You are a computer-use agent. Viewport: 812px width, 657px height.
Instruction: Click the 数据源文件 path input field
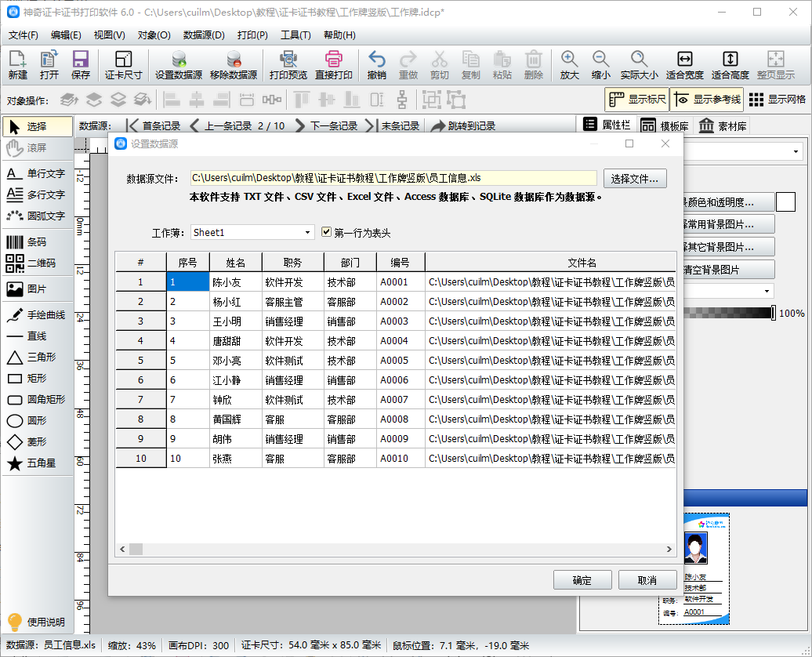click(393, 179)
